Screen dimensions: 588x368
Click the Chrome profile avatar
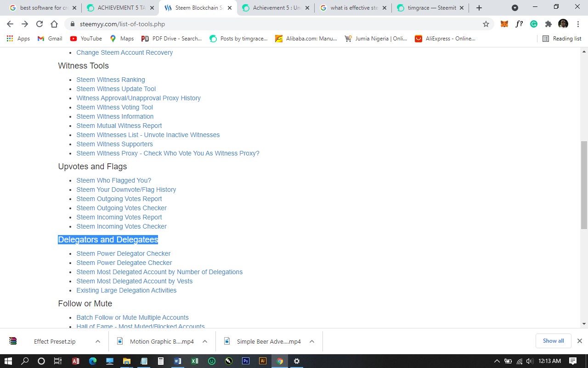tap(563, 23)
